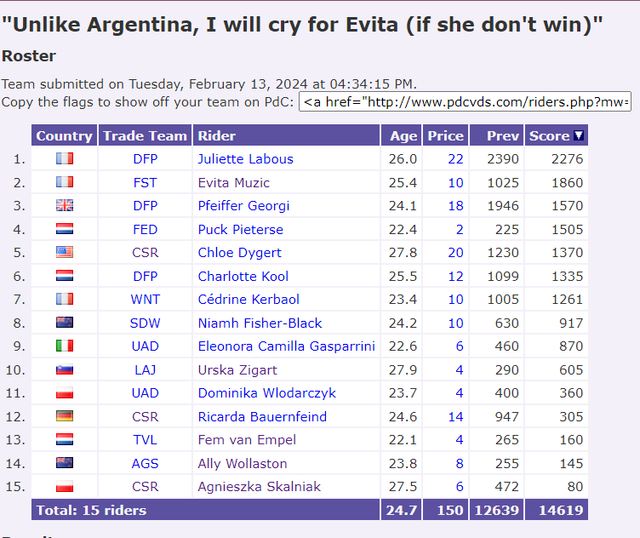The image size is (640, 538).
Task: Open the FED trade team link
Action: pos(145,229)
